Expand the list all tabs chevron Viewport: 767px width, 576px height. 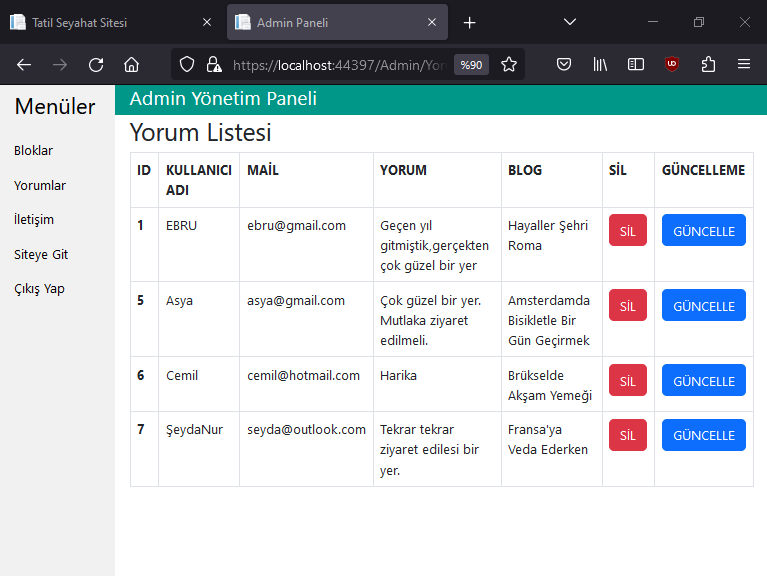coord(569,22)
